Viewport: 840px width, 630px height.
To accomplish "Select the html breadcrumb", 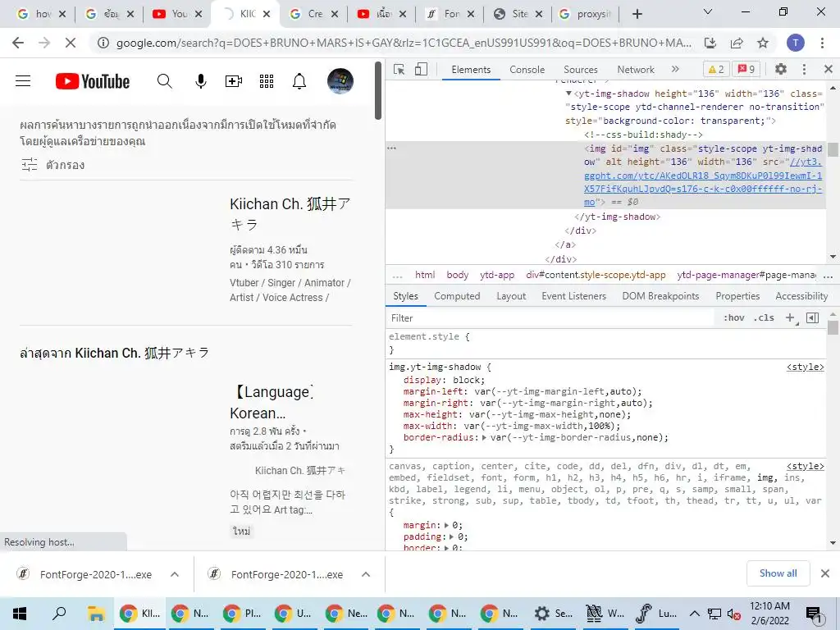I will (425, 275).
